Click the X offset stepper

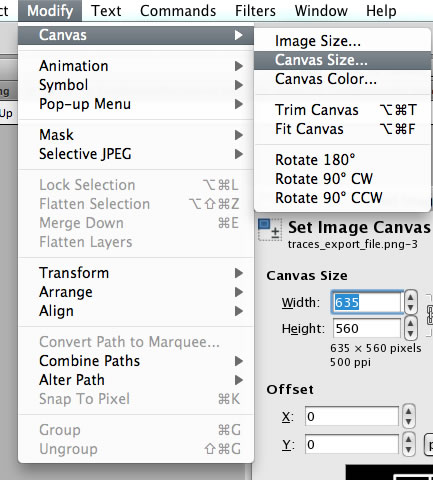[x=408, y=416]
